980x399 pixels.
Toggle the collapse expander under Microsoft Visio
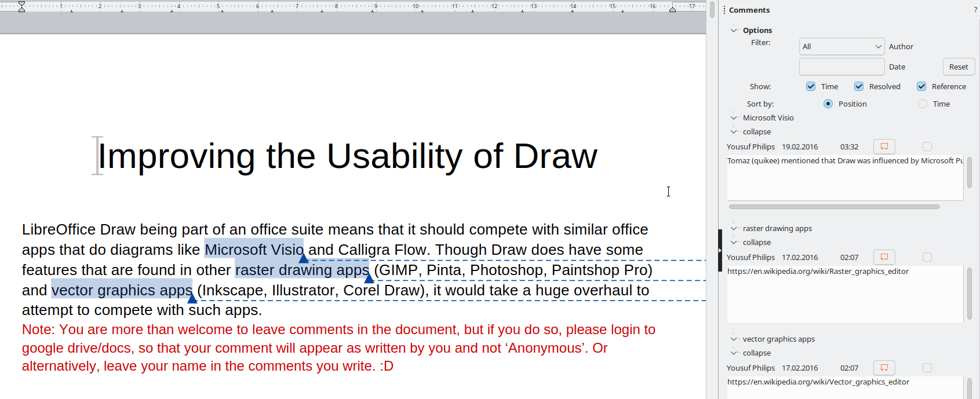pyautogui.click(x=734, y=131)
